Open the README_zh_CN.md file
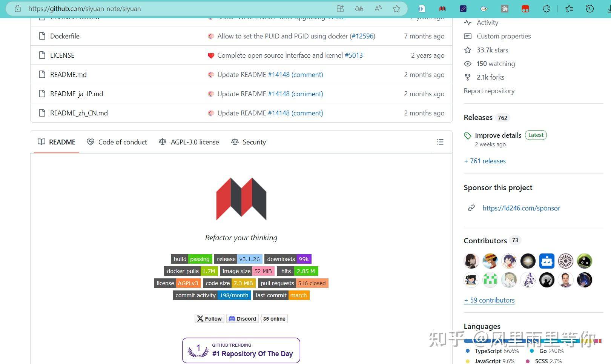This screenshot has height=364, width=611. pos(79,113)
